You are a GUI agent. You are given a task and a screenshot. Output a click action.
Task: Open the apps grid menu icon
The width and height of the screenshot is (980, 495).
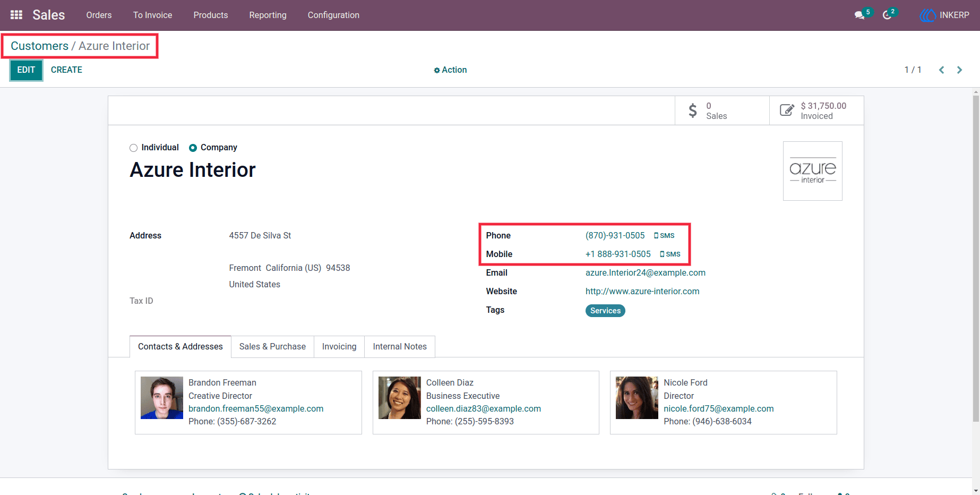(x=16, y=15)
